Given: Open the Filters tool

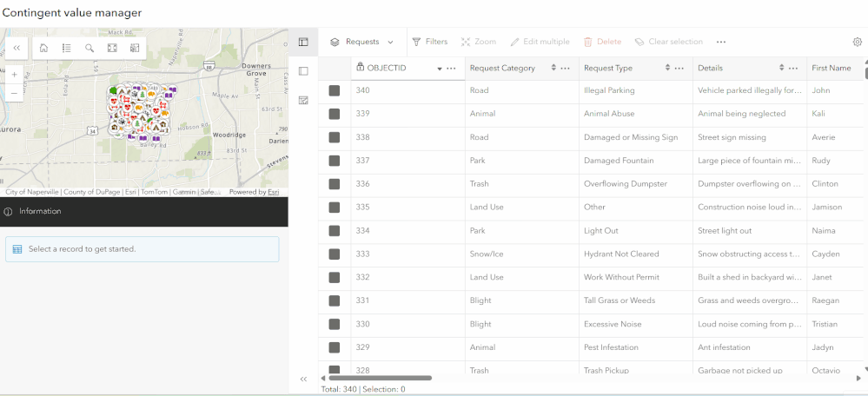Looking at the screenshot, I should click(x=430, y=42).
